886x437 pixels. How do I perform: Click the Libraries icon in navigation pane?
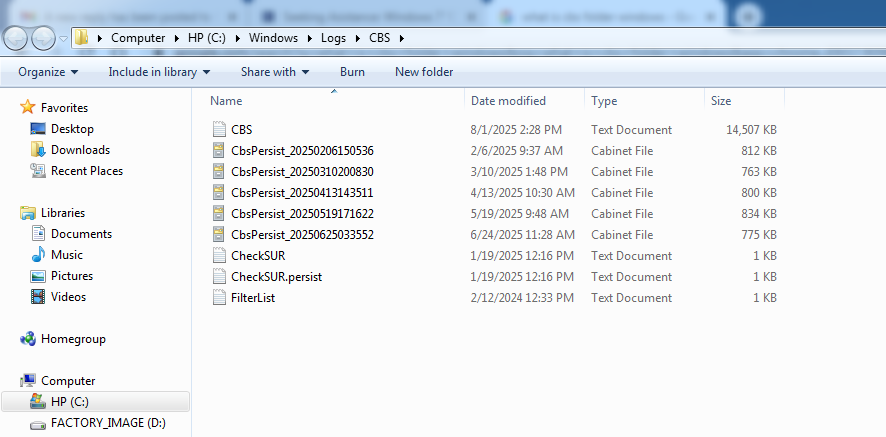point(28,213)
